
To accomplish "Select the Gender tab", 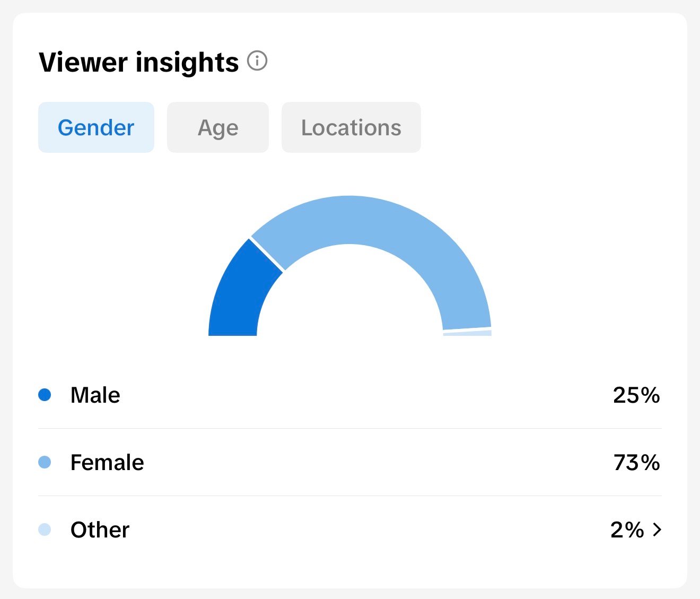I will tap(96, 128).
